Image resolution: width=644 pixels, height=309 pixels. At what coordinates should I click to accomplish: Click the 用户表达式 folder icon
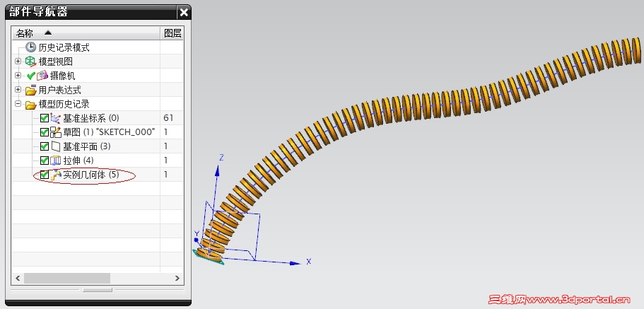[31, 90]
